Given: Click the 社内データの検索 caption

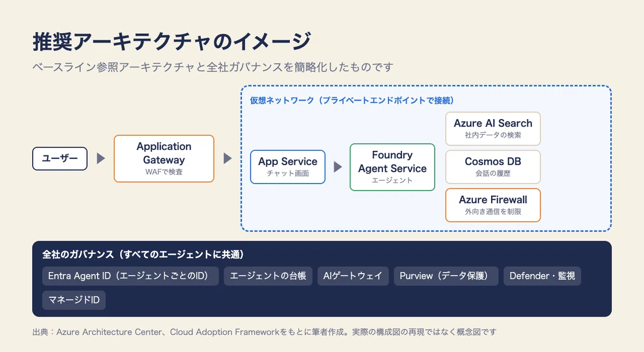Looking at the screenshot, I should coord(493,136).
